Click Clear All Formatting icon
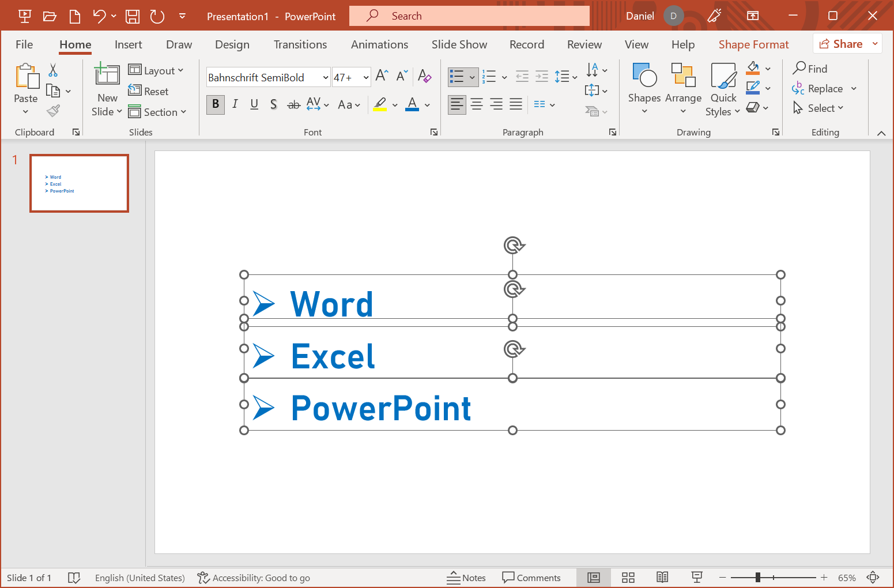Image resolution: width=894 pixels, height=588 pixels. 425,76
